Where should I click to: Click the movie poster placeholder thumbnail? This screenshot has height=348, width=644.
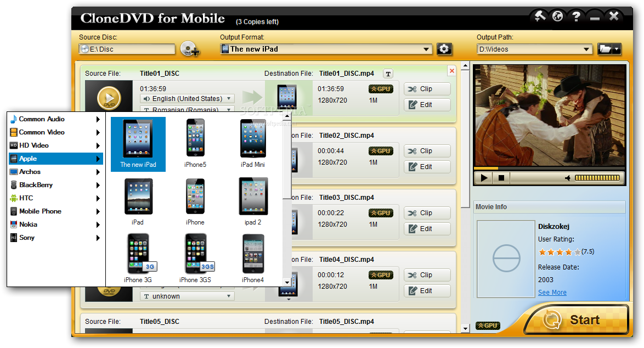click(x=506, y=259)
